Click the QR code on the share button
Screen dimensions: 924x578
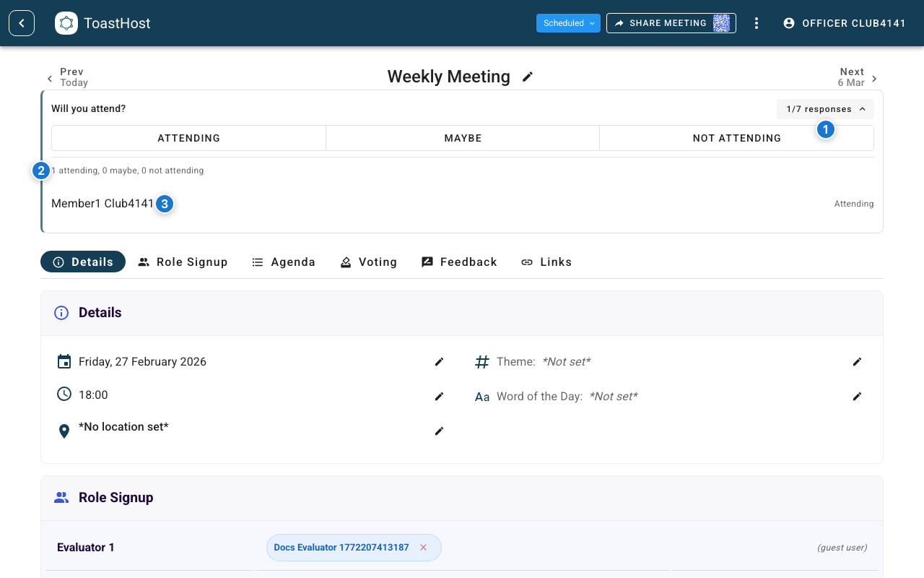tap(722, 22)
